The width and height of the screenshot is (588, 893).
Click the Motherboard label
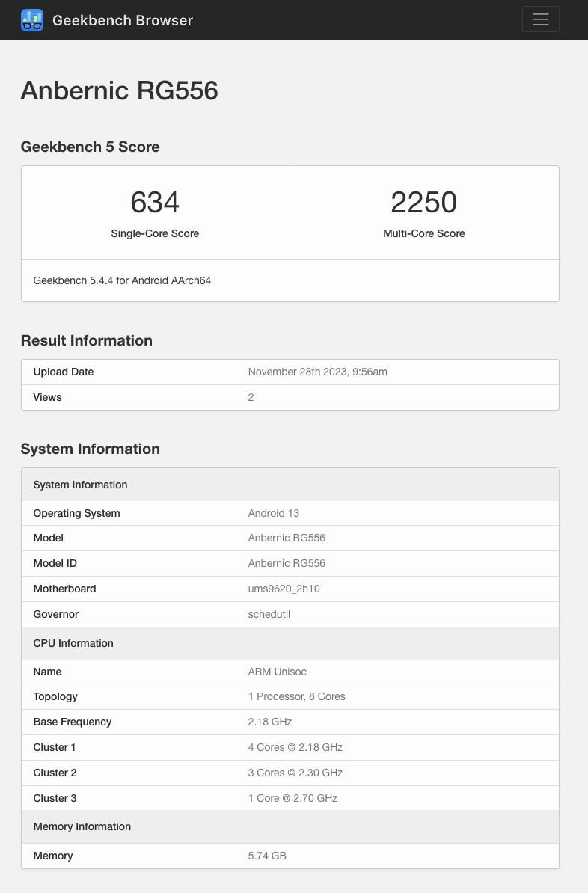pos(64,589)
